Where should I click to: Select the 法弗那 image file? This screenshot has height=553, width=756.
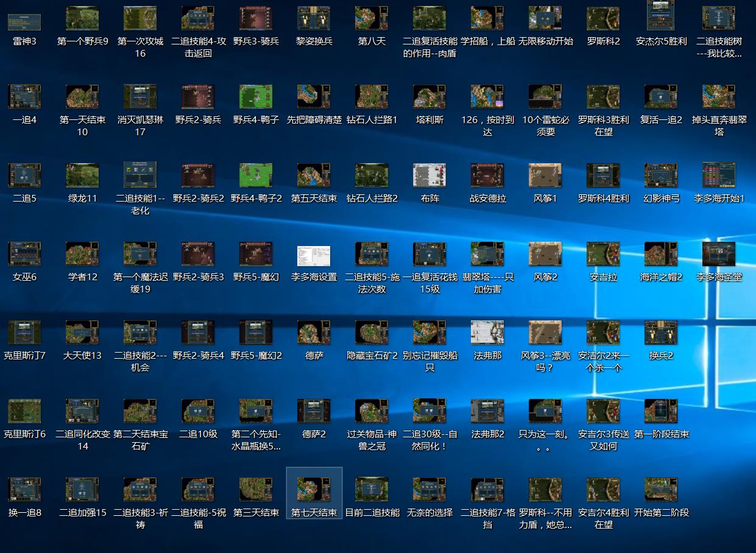click(487, 333)
